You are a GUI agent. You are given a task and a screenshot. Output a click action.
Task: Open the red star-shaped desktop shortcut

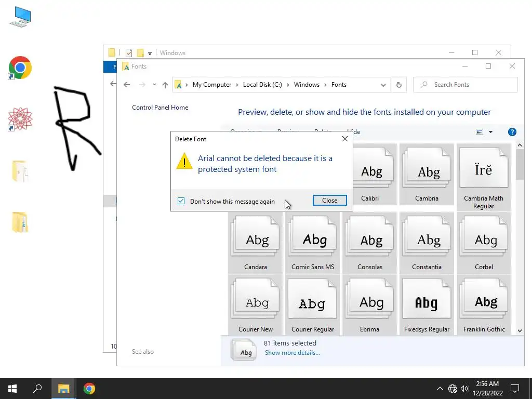click(20, 119)
